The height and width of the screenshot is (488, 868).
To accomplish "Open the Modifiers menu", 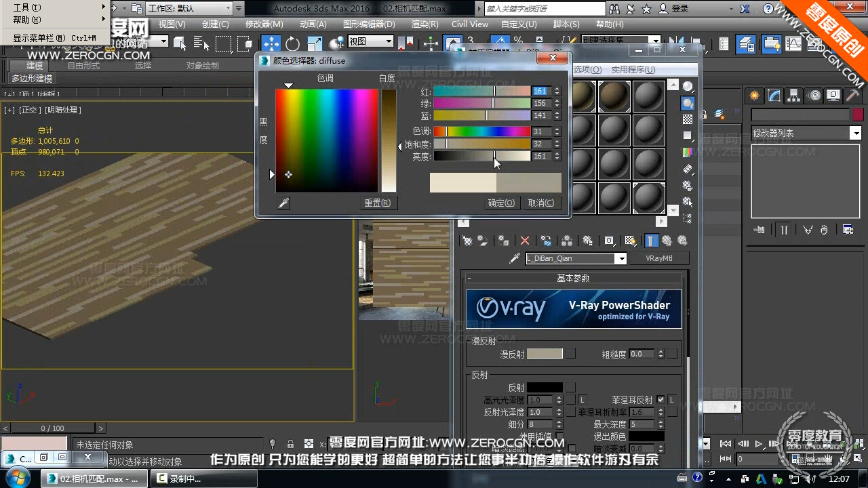I will coord(264,24).
